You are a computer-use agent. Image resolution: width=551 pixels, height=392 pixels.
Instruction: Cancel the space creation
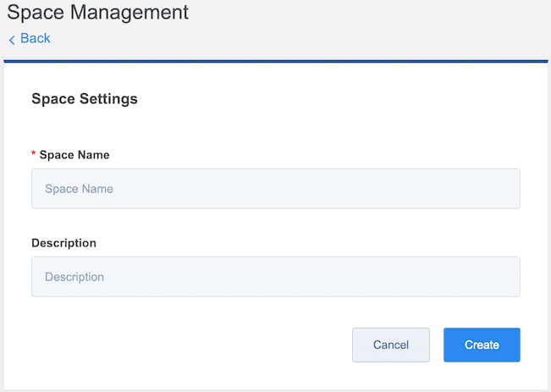click(x=391, y=345)
